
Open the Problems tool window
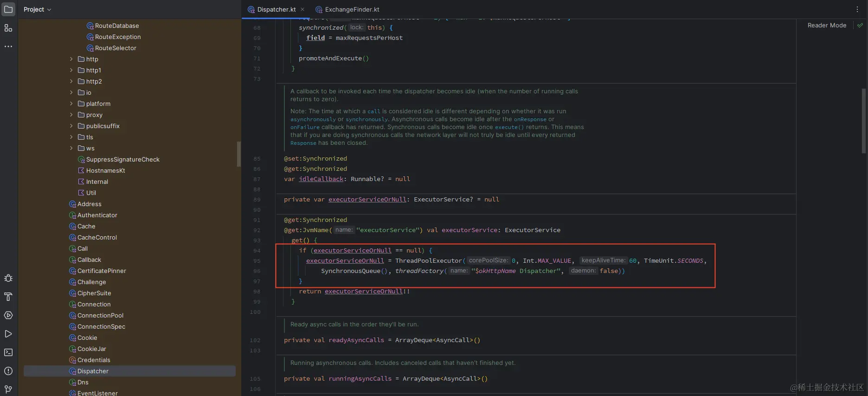[x=8, y=371]
